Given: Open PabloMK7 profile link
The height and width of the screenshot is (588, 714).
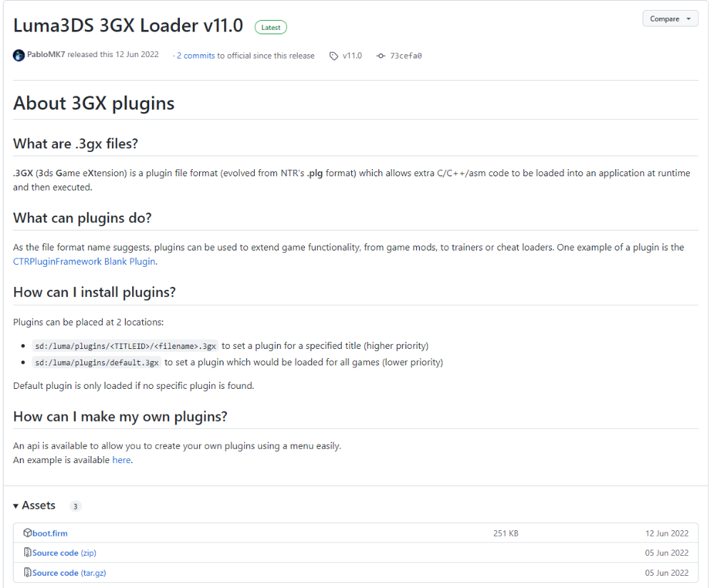Looking at the screenshot, I should 46,55.
